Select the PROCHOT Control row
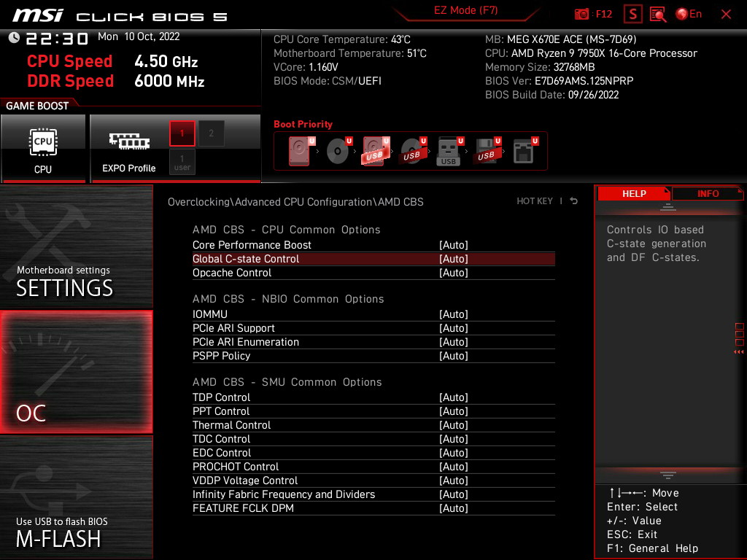The width and height of the screenshot is (747, 560). pyautogui.click(x=373, y=466)
